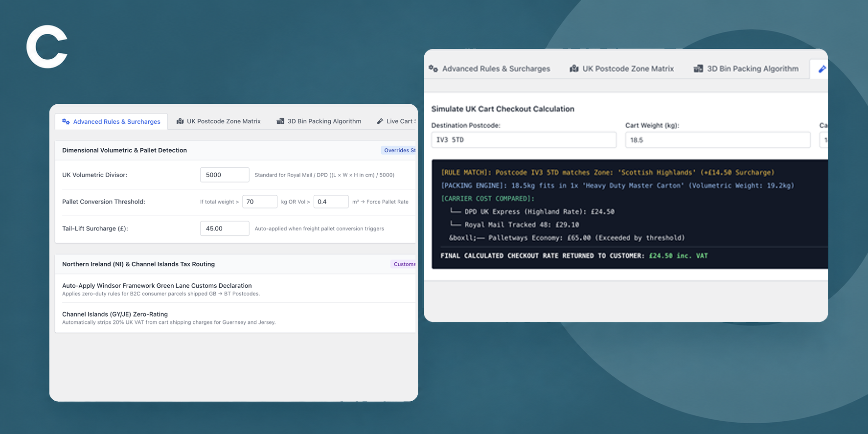This screenshot has height=434, width=868.
Task: Click the gears icon of the right panel's Advanced Rules tab
Action: [433, 69]
